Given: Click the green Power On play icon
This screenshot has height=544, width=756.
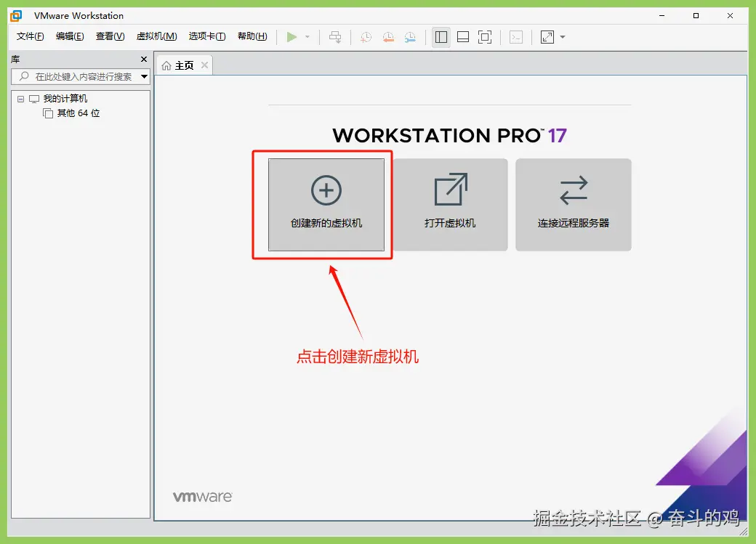Looking at the screenshot, I should [291, 37].
